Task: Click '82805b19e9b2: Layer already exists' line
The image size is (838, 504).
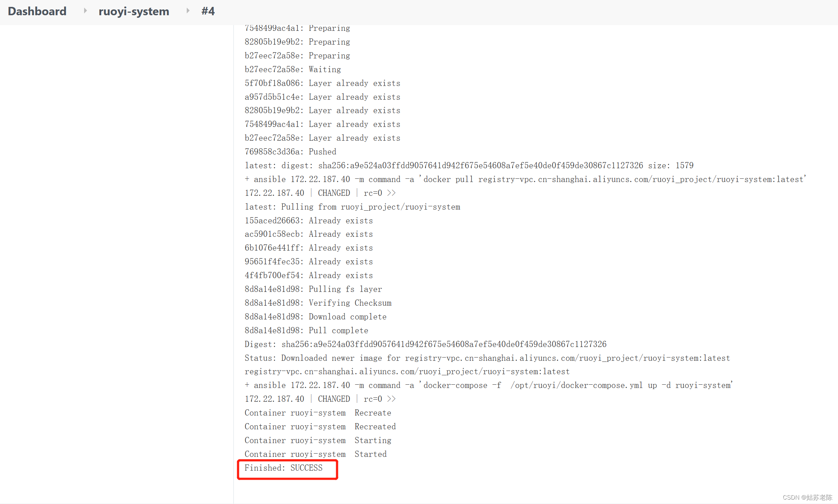Action: pos(322,110)
